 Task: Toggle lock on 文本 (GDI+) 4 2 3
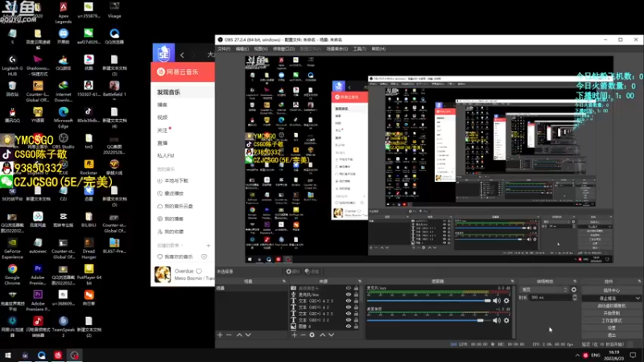point(356,301)
